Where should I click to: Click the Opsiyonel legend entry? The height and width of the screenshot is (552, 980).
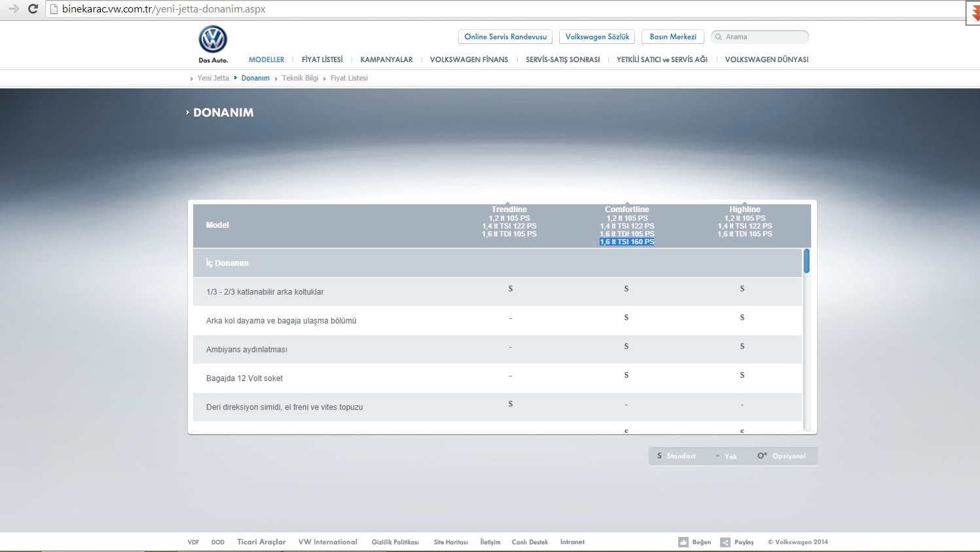[782, 456]
